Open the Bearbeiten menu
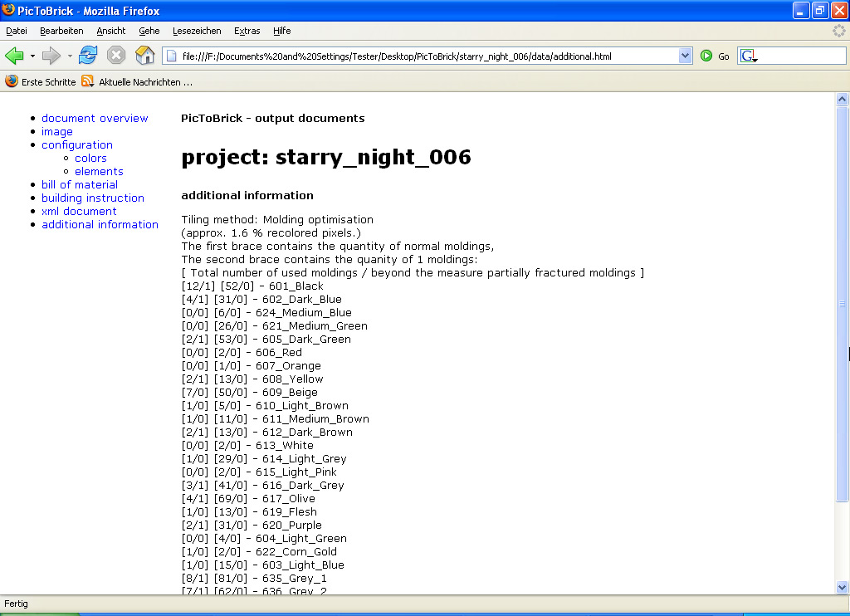Viewport: 850px width, 616px height. (61, 31)
